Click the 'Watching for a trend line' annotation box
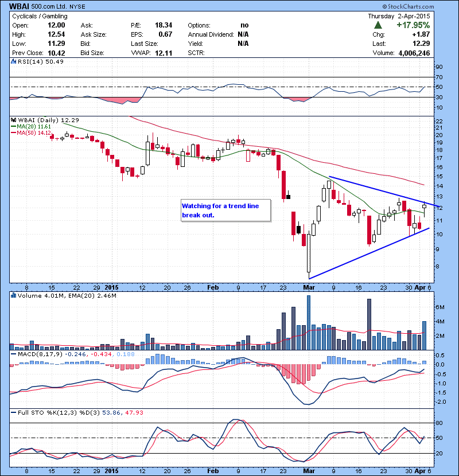Image resolution: width=459 pixels, height=476 pixels. [225, 210]
